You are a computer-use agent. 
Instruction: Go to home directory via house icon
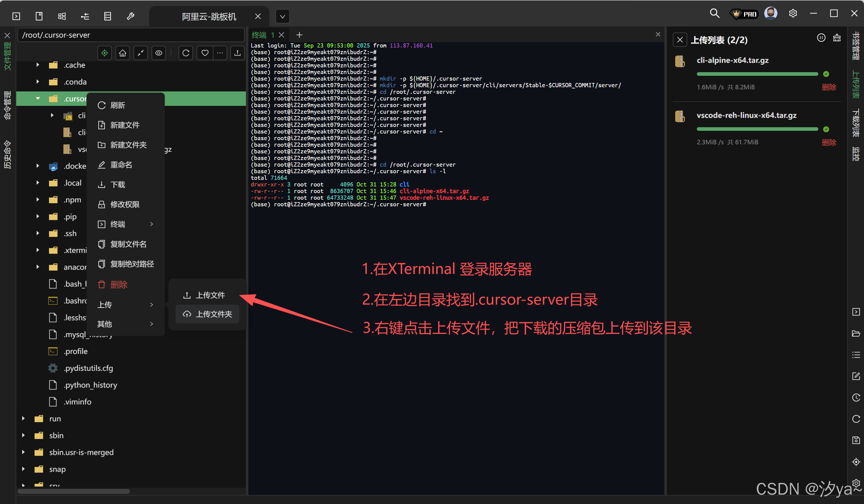pyautogui.click(x=122, y=53)
